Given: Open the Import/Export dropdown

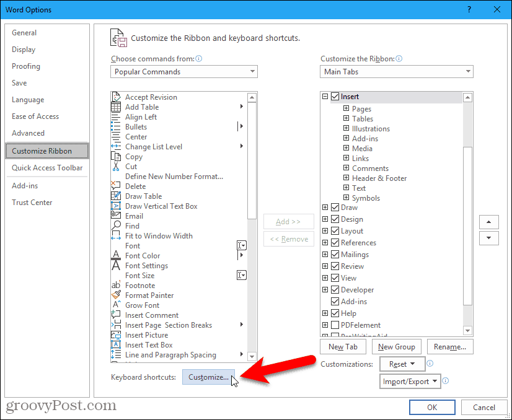Looking at the screenshot, I should point(410,381).
